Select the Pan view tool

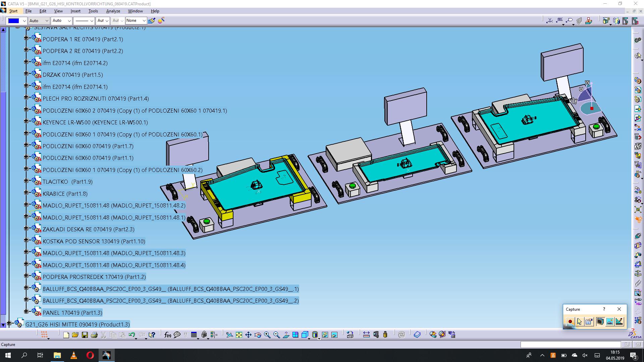pyautogui.click(x=248, y=335)
